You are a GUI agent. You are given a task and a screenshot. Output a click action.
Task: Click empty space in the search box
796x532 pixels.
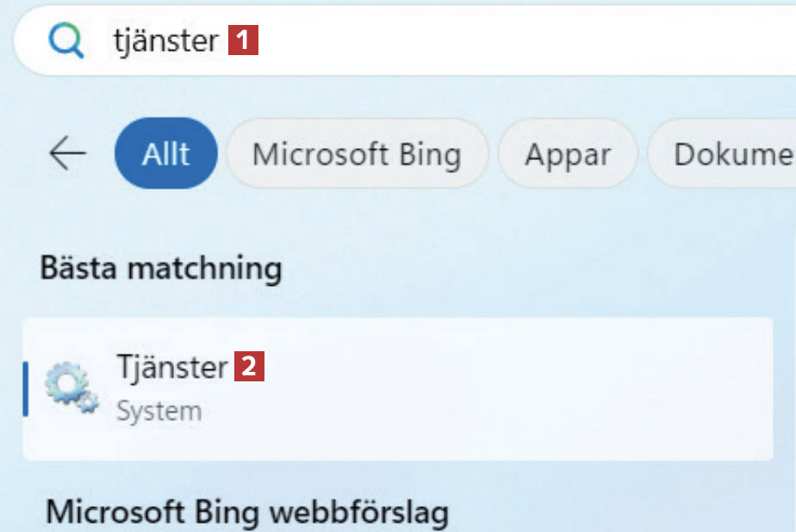click(x=517, y=40)
